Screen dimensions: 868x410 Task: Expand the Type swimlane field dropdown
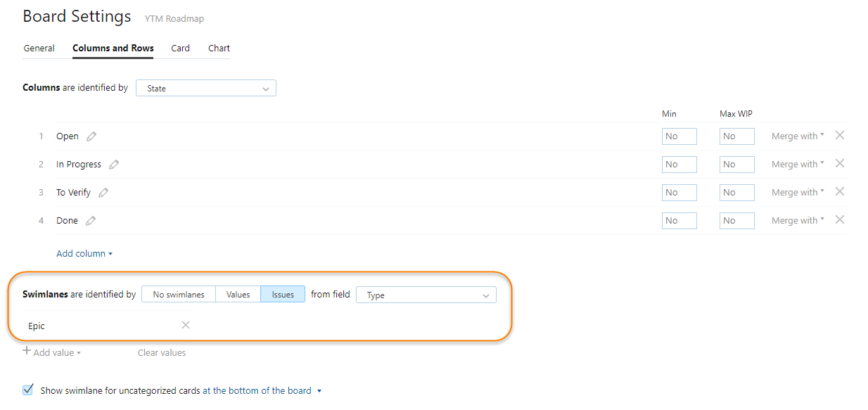pyautogui.click(x=426, y=295)
